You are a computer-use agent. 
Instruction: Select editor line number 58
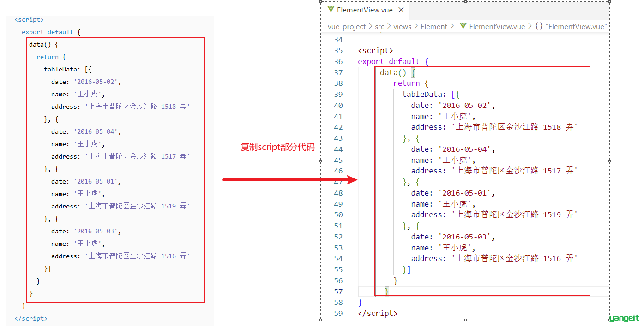click(x=338, y=303)
